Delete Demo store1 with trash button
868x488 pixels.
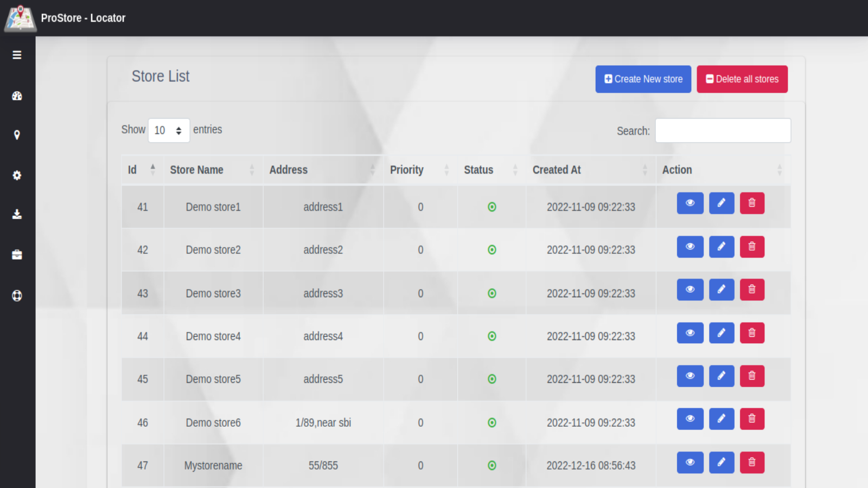[x=752, y=203]
